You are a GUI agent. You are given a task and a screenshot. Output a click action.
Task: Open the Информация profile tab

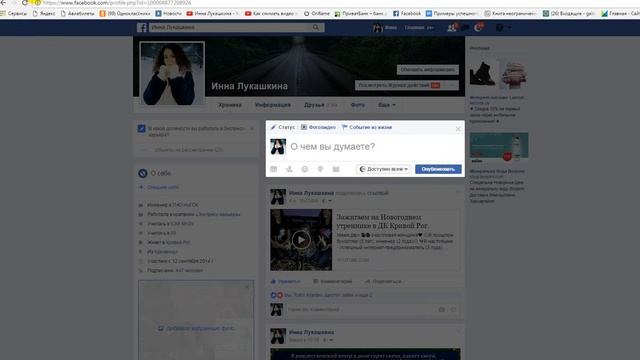[x=273, y=105]
